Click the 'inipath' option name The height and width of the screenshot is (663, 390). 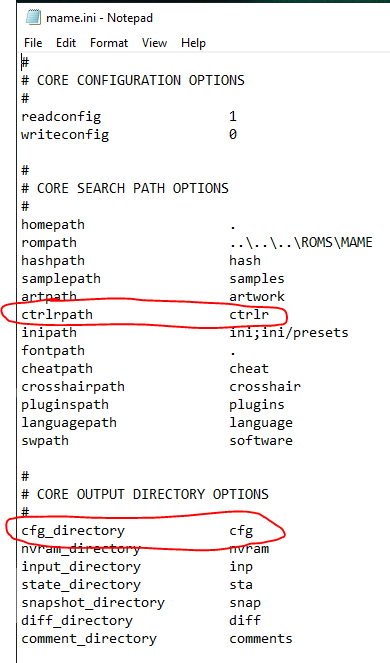(49, 333)
